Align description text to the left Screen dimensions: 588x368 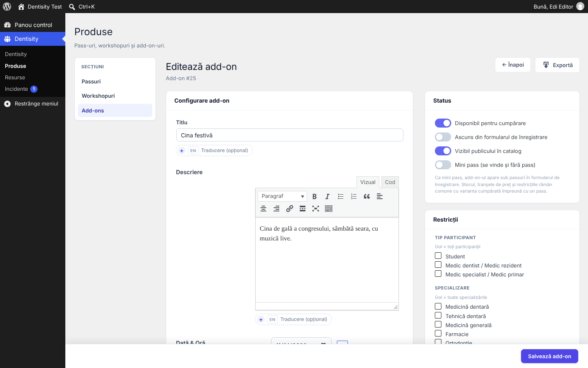[x=380, y=196]
